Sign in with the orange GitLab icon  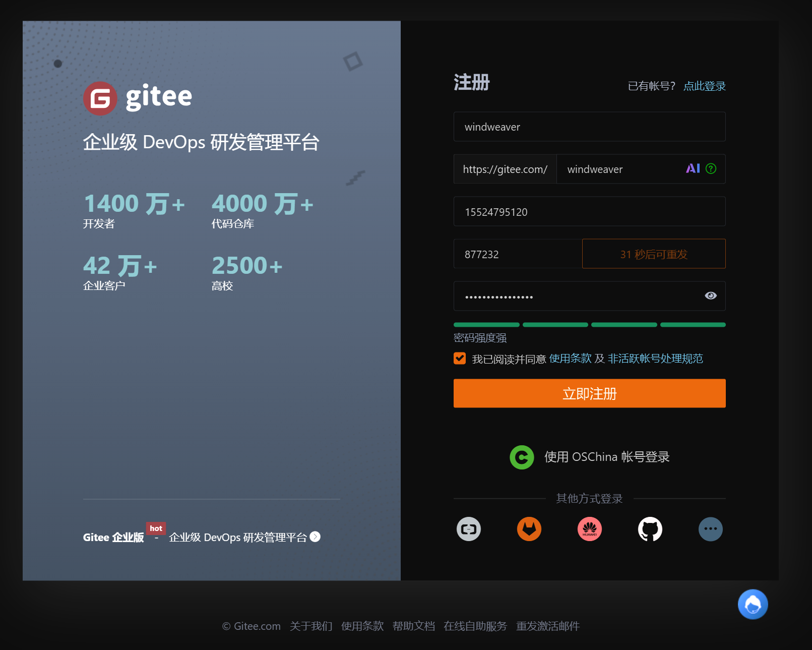[529, 529]
